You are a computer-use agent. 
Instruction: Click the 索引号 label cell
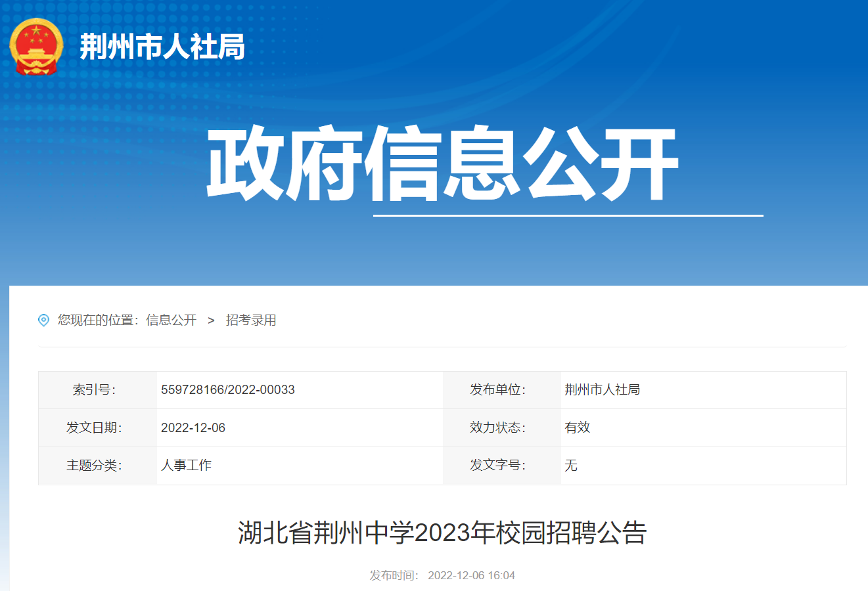tap(98, 390)
